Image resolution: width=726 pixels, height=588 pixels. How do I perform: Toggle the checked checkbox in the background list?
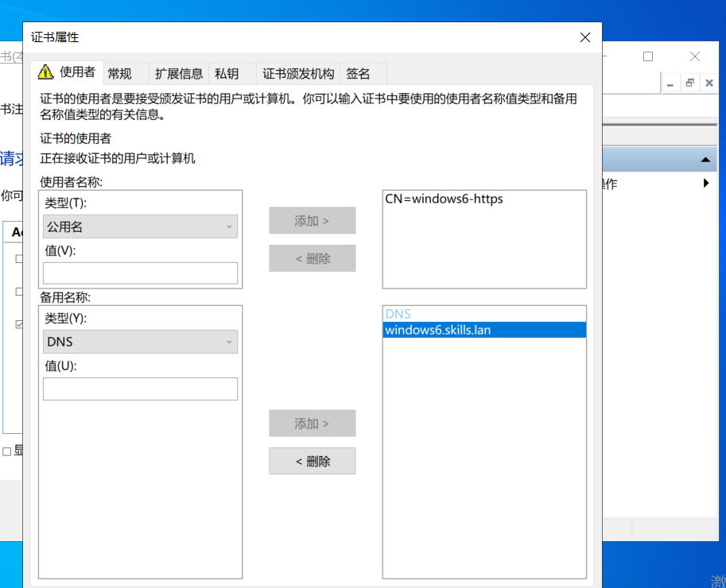click(20, 324)
